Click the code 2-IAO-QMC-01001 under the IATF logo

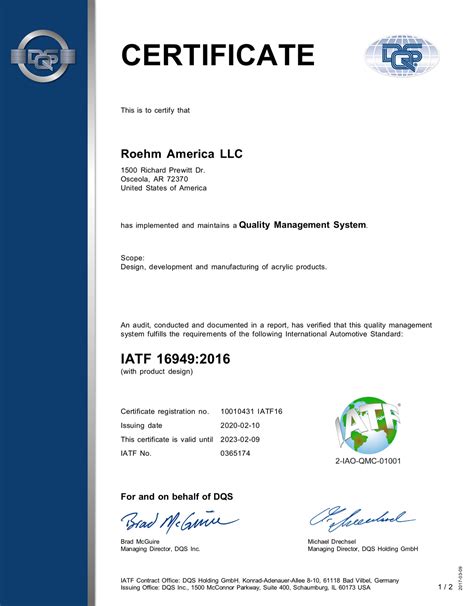368,461
